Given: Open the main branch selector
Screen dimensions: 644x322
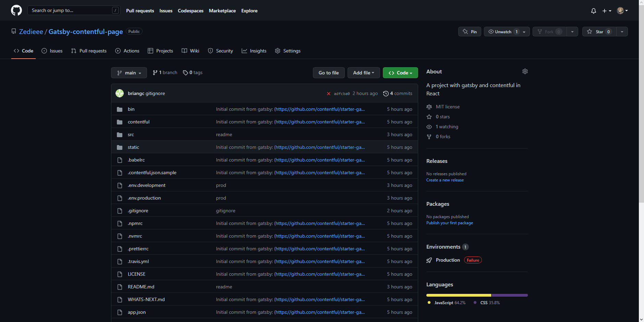Looking at the screenshot, I should coord(129,73).
